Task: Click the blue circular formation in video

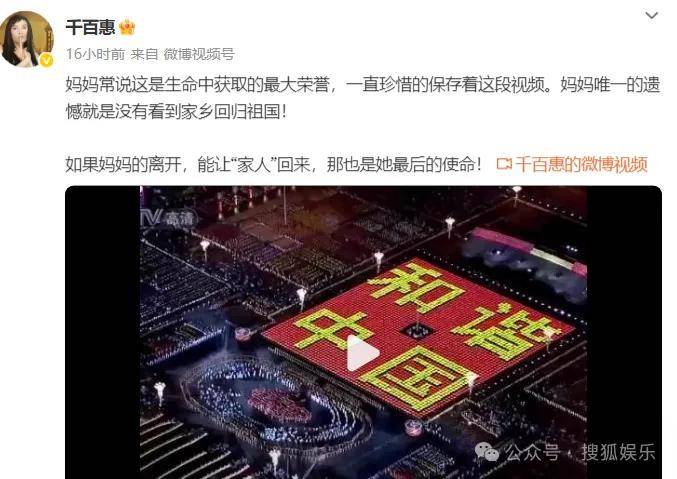Action: point(276,404)
